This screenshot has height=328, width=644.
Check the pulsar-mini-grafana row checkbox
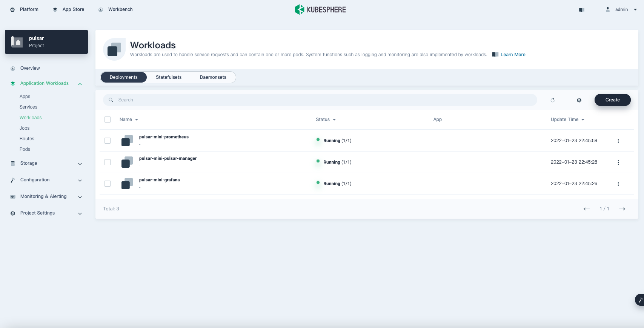point(108,184)
